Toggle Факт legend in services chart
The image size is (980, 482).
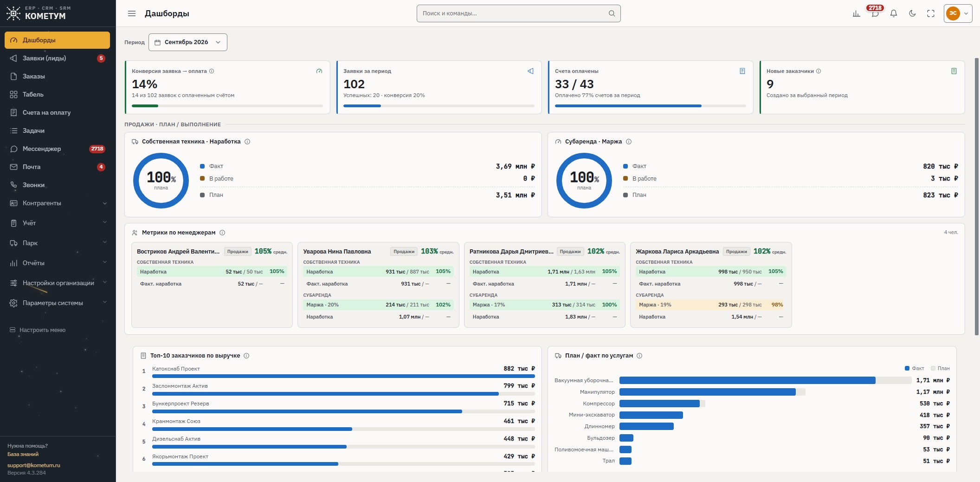click(x=915, y=368)
